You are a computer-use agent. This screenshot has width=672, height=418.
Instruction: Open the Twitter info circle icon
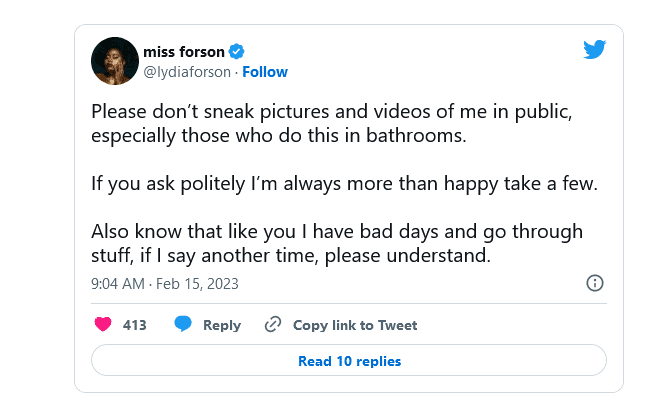click(x=594, y=283)
